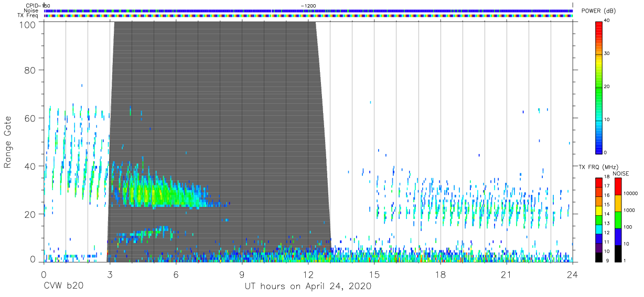644x297 pixels.
Task: Click the Noise color strip above the plot
Action: point(308,10)
